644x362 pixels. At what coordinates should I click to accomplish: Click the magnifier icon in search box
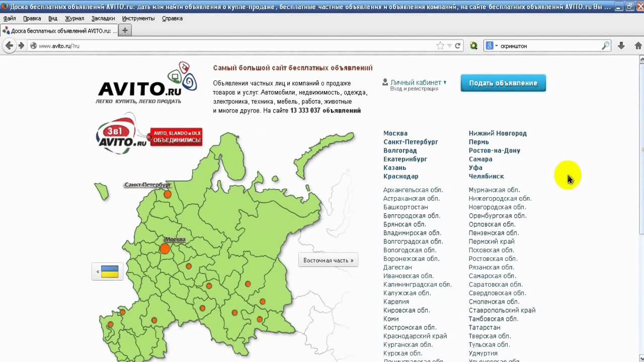point(606,46)
